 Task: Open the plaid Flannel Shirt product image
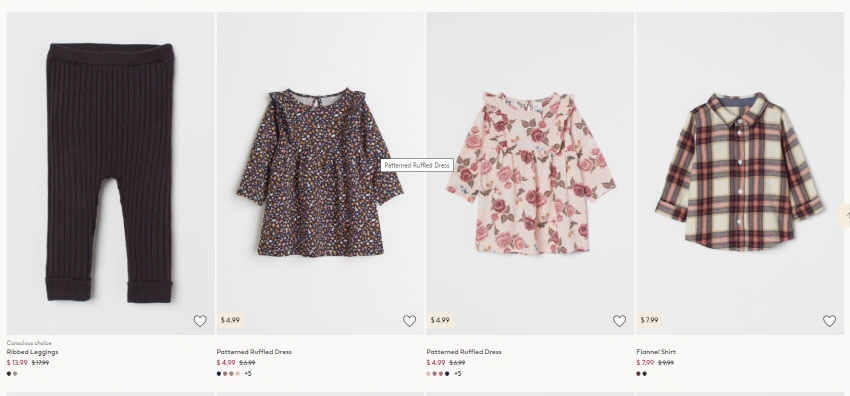click(739, 173)
